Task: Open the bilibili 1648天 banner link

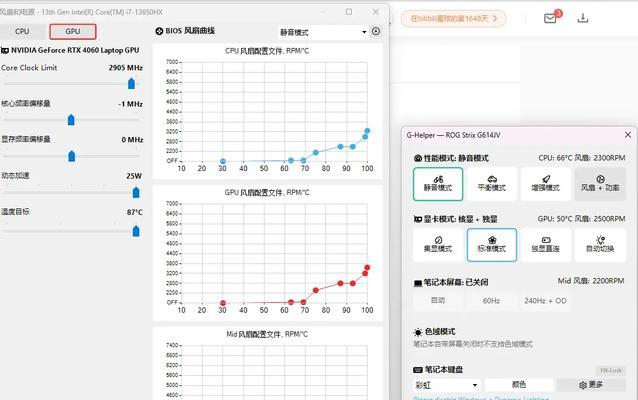Action: [453, 19]
